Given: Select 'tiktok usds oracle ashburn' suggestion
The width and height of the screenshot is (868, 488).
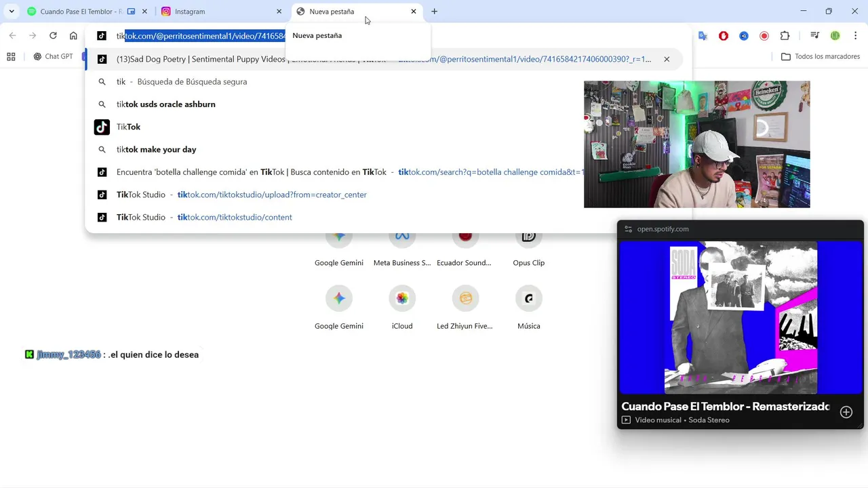Looking at the screenshot, I should 166,104.
